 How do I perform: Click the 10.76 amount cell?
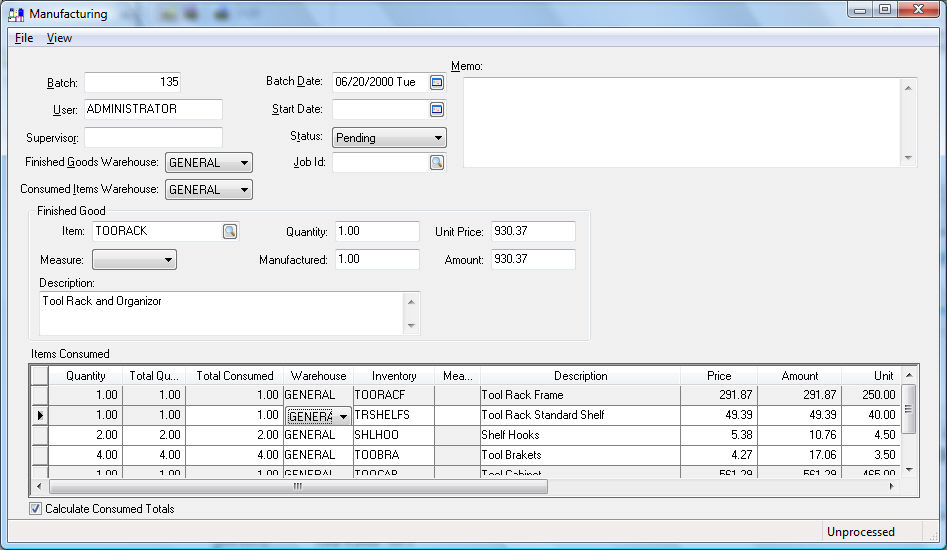[x=800, y=435]
